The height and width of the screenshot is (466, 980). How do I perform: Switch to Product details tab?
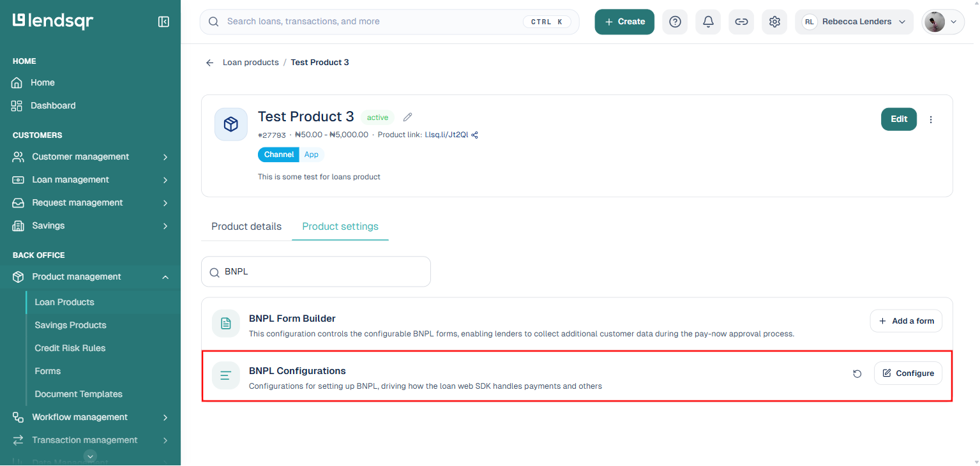tap(246, 226)
